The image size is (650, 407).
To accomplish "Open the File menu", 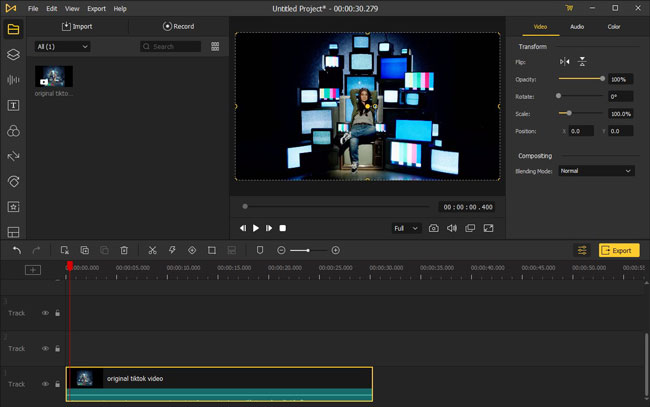I will (33, 8).
